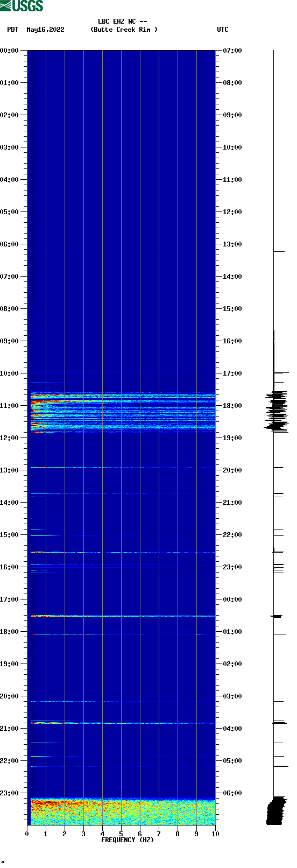Click the PDT time label '01:00'

point(10,83)
